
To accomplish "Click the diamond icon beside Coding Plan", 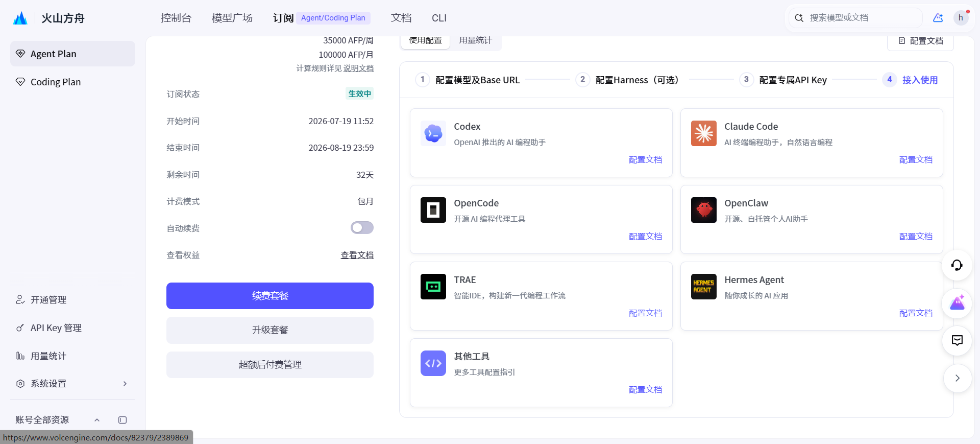I will (20, 82).
